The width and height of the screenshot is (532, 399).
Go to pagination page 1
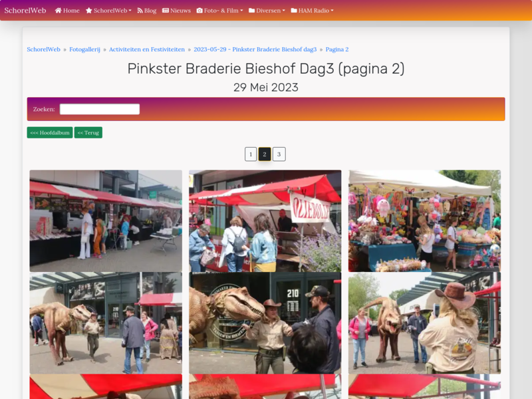pos(251,154)
